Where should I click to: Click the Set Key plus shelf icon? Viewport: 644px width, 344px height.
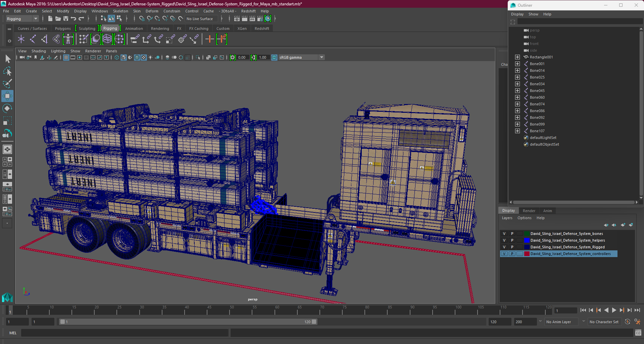click(x=209, y=39)
